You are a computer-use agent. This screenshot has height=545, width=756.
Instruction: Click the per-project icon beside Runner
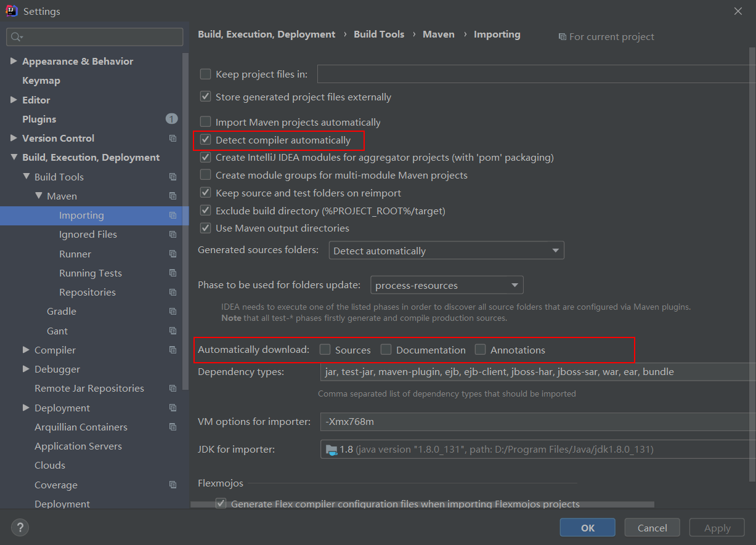(173, 254)
